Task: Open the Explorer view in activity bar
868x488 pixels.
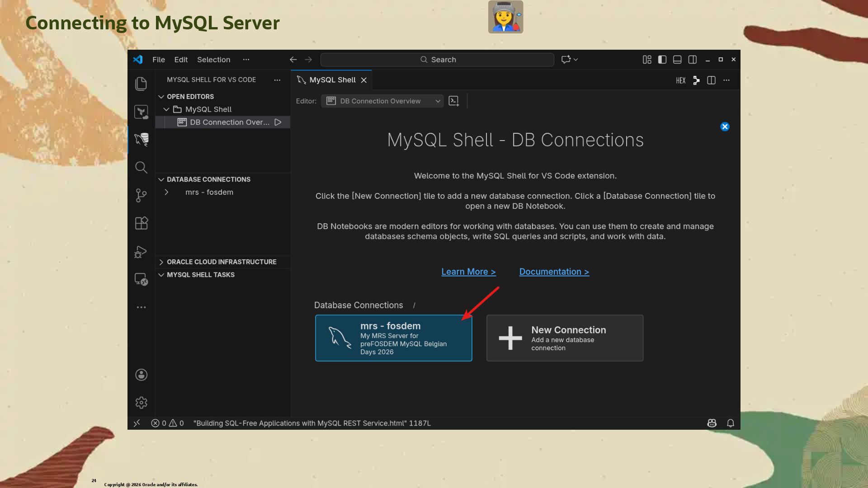Action: pos(141,84)
